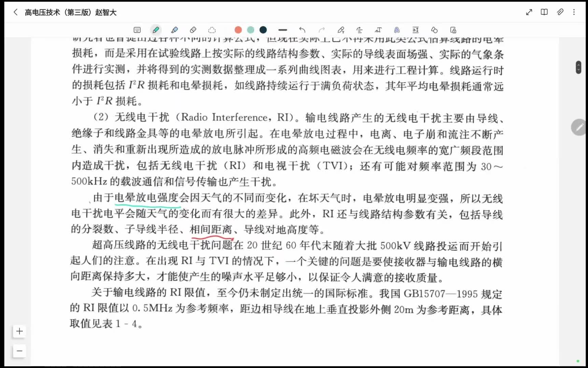This screenshot has height=368, width=588.
Task: Click the text "0.5MHz"
Action: point(152,308)
